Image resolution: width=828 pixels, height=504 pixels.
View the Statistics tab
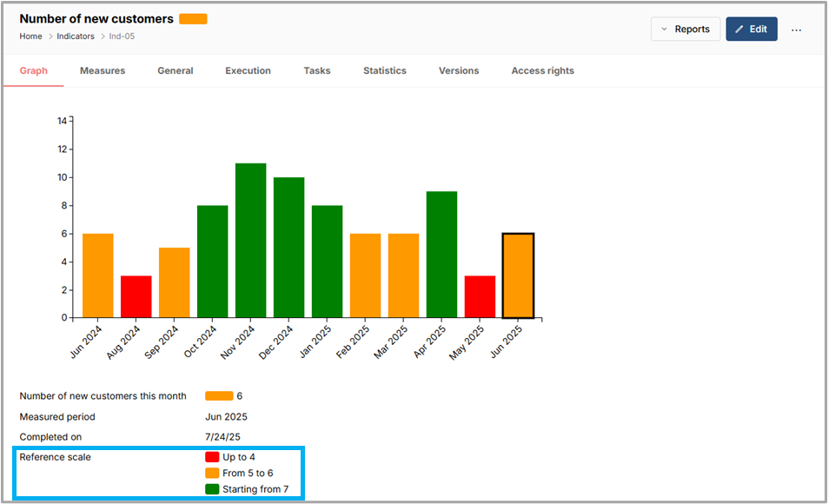(385, 71)
